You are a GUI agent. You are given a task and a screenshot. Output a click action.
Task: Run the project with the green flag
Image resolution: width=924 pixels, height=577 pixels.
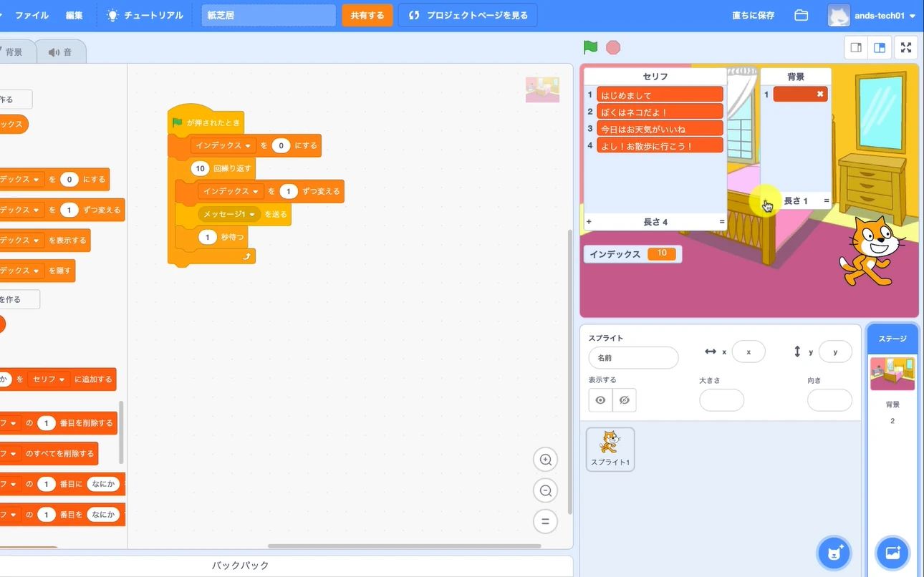pyautogui.click(x=589, y=47)
